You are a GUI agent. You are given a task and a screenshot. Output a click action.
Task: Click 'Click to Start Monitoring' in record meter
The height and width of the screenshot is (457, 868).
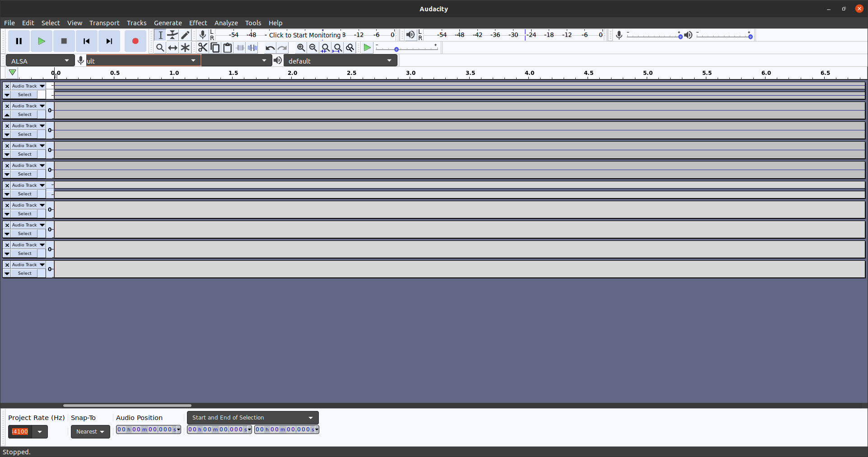tap(305, 35)
